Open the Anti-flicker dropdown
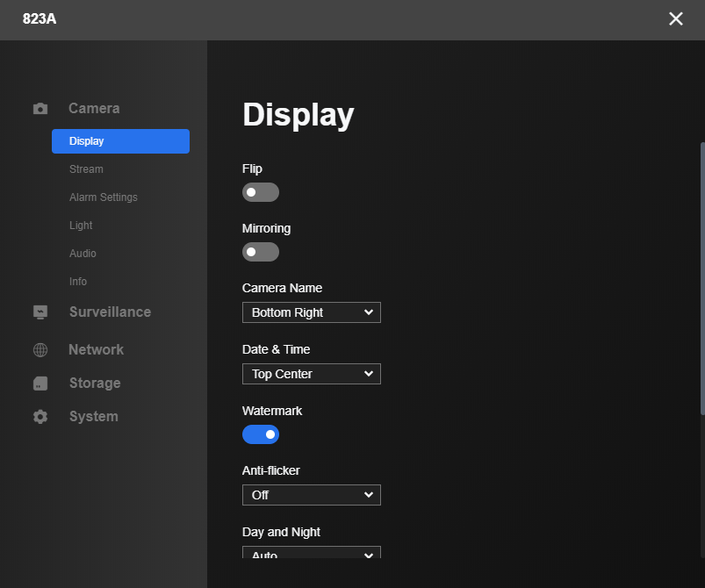The height and width of the screenshot is (588, 705). tap(312, 495)
